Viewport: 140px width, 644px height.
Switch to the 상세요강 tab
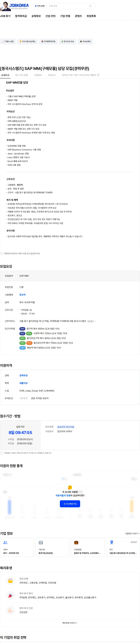(x=5, y=75)
